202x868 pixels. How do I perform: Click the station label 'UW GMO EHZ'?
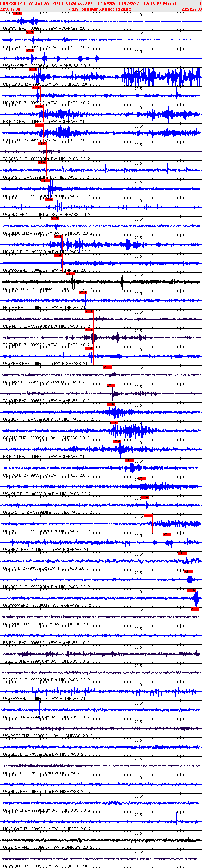coord(15,215)
